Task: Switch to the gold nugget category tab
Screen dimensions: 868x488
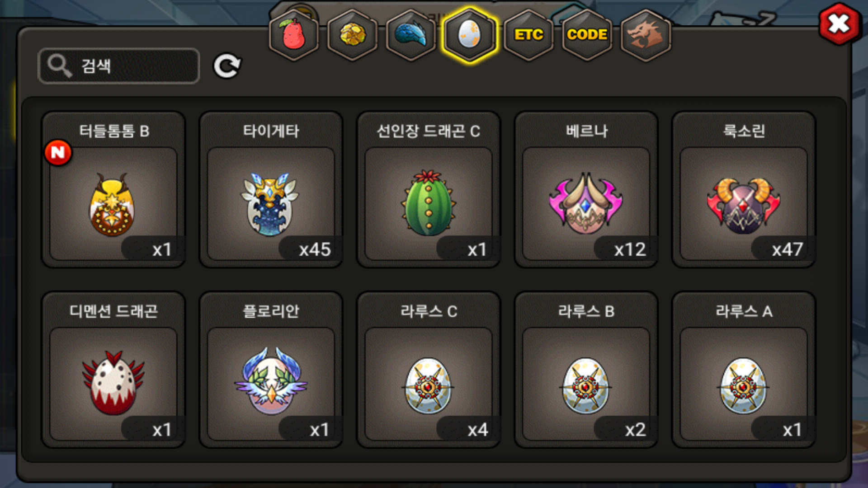Action: (353, 35)
